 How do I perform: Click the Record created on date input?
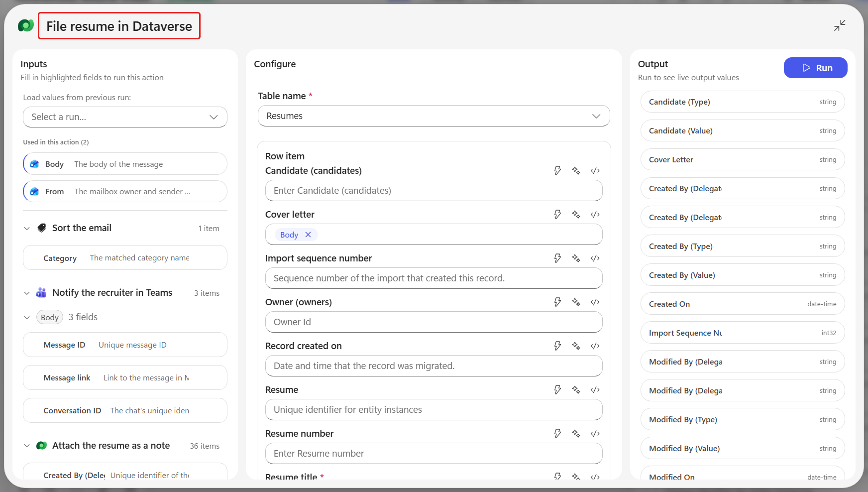pos(434,366)
